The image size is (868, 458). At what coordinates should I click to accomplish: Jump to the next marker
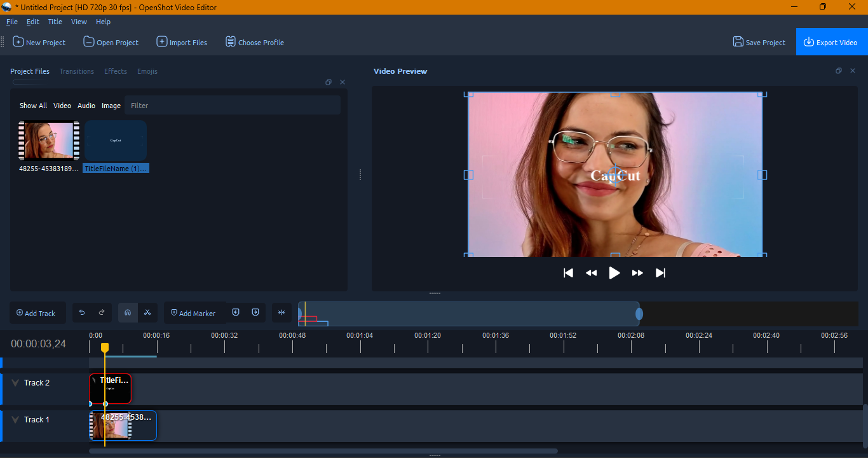pos(255,312)
